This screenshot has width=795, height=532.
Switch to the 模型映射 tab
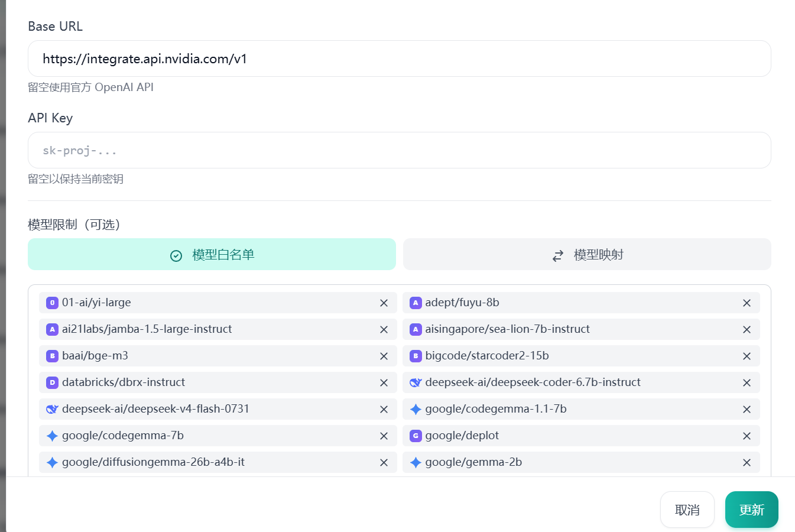[x=587, y=254]
